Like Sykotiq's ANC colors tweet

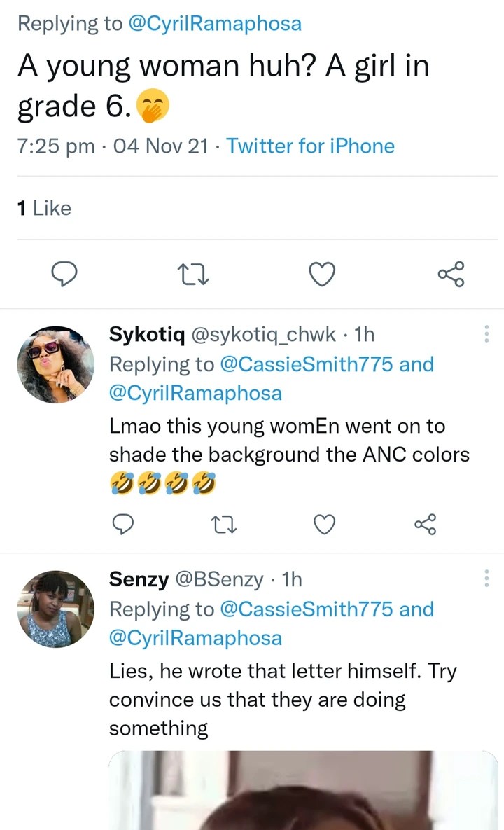(323, 523)
